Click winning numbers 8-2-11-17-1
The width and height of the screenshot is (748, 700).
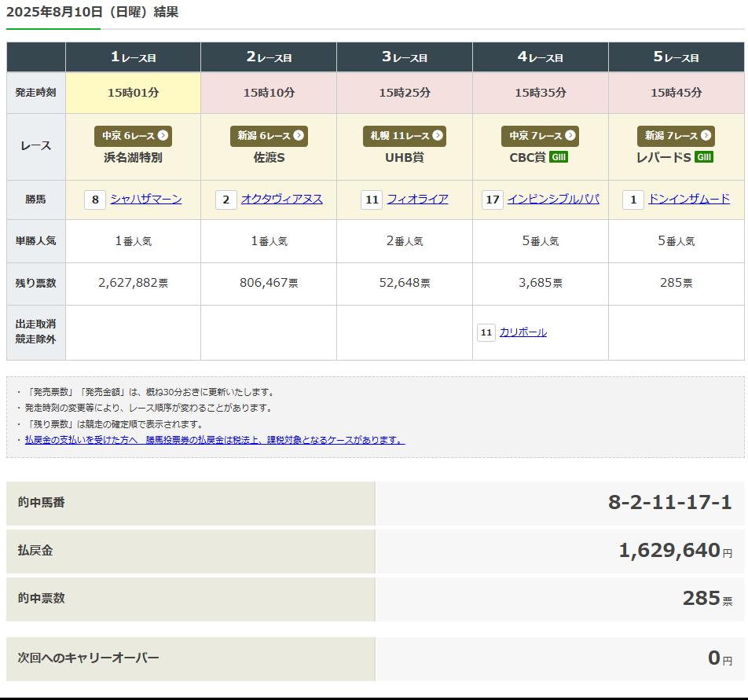669,503
